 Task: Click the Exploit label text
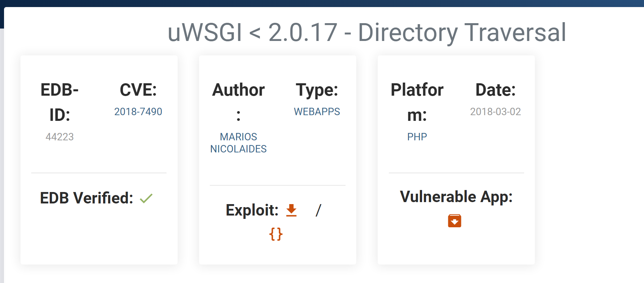(x=252, y=210)
